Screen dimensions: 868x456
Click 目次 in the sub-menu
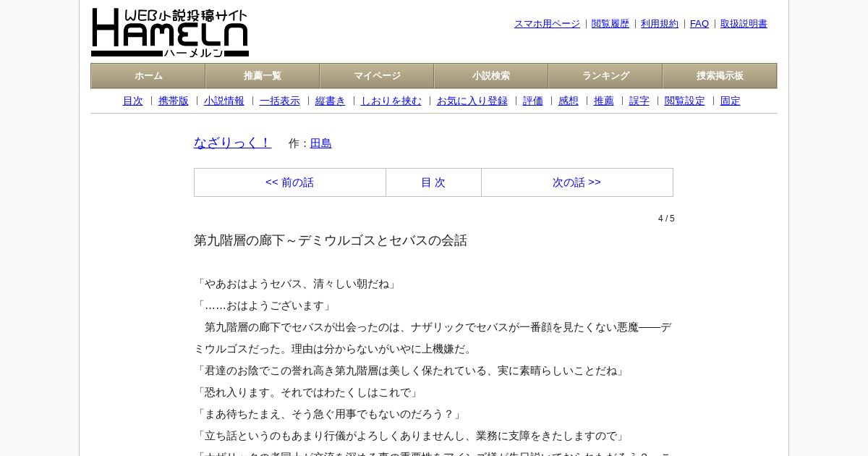click(x=133, y=101)
